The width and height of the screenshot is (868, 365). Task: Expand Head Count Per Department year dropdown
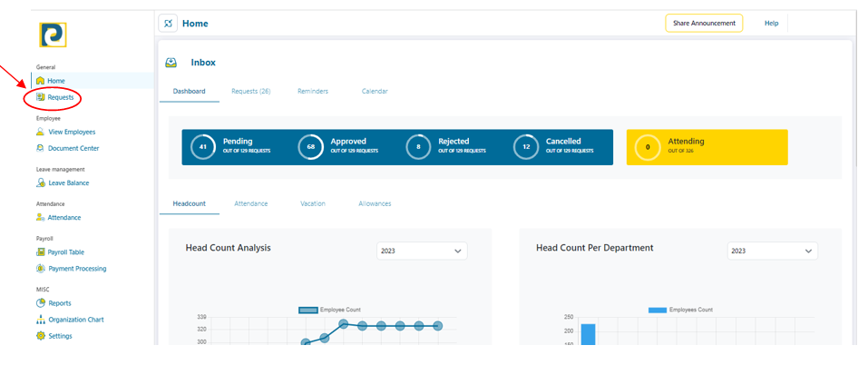pos(772,251)
